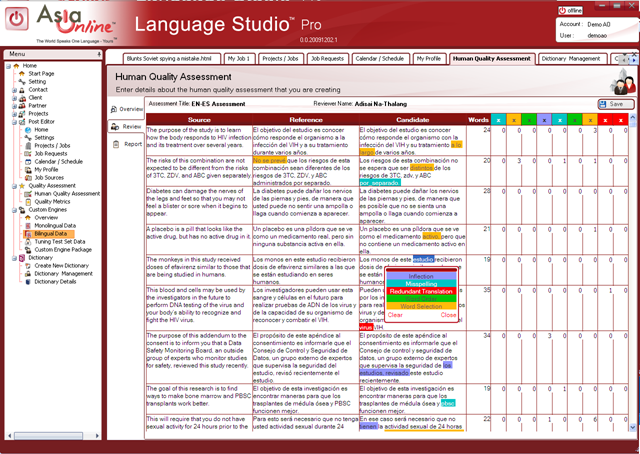Click the Save button

(616, 104)
